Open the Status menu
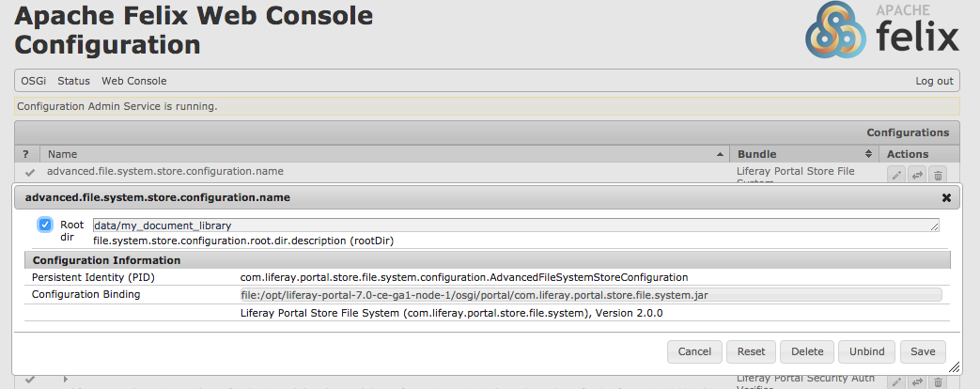This screenshot has width=980, height=389. point(73,81)
